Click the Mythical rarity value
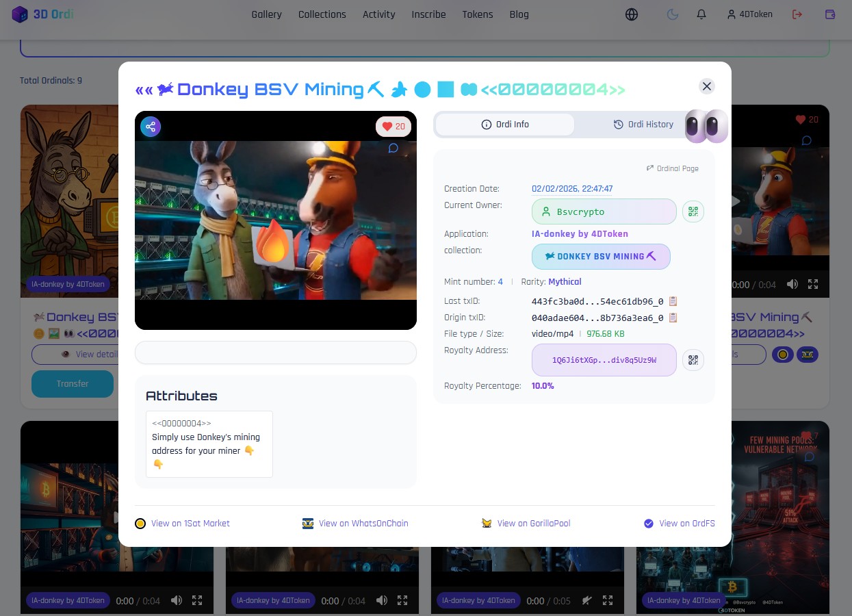Image resolution: width=852 pixels, height=616 pixels. [x=565, y=282]
